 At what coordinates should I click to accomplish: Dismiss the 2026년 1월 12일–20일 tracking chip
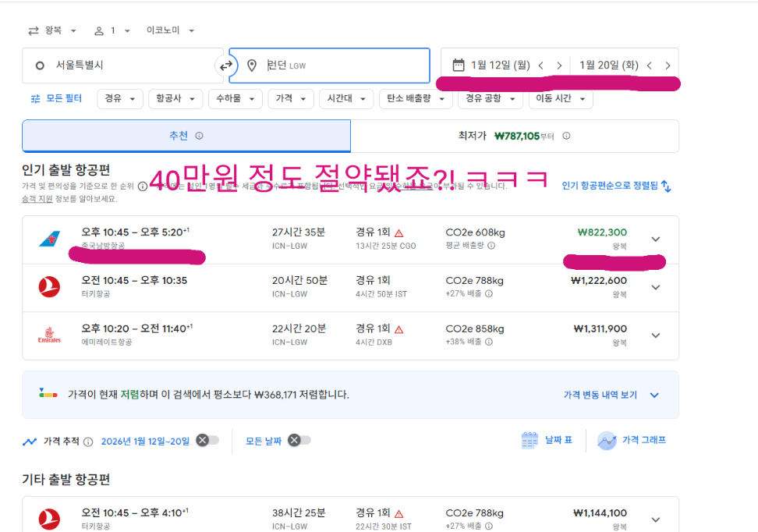coord(203,439)
